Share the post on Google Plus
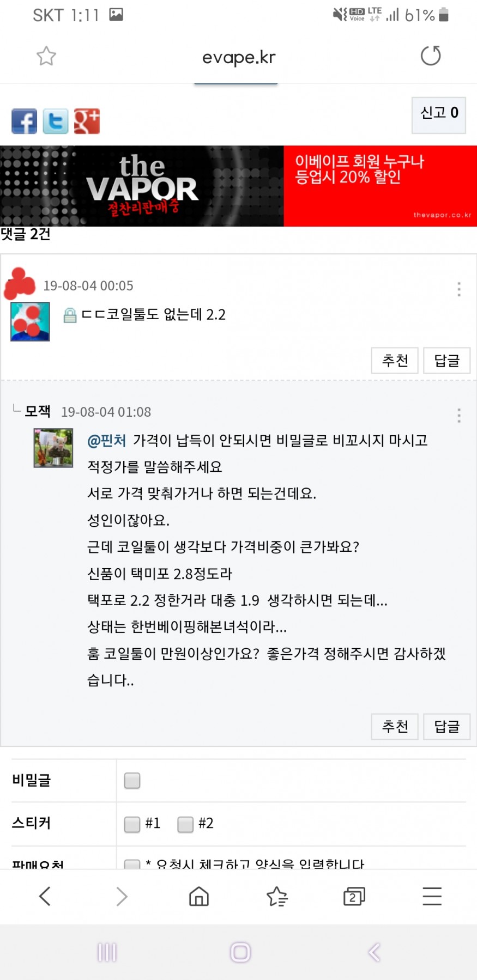Viewport: 477px width, 980px height. (x=87, y=121)
